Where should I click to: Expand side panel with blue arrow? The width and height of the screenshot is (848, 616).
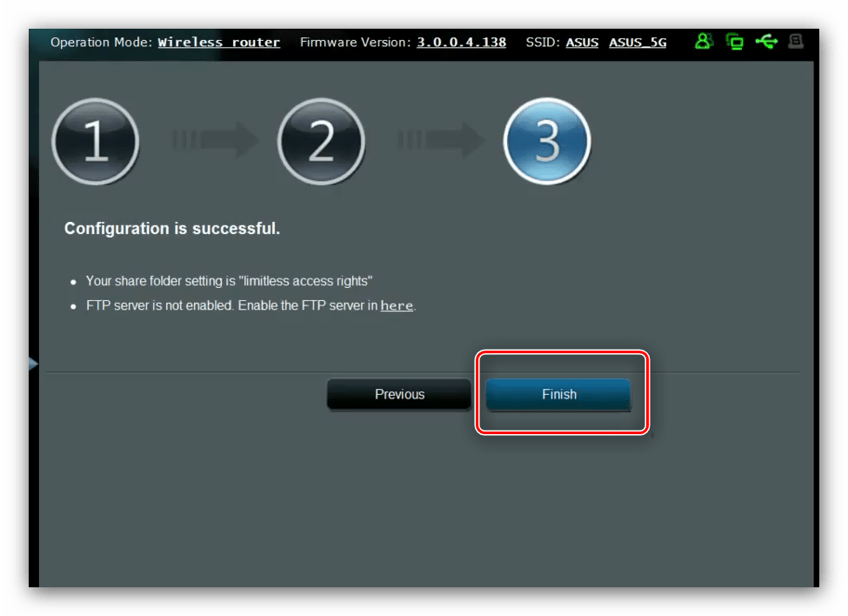pos(34,364)
